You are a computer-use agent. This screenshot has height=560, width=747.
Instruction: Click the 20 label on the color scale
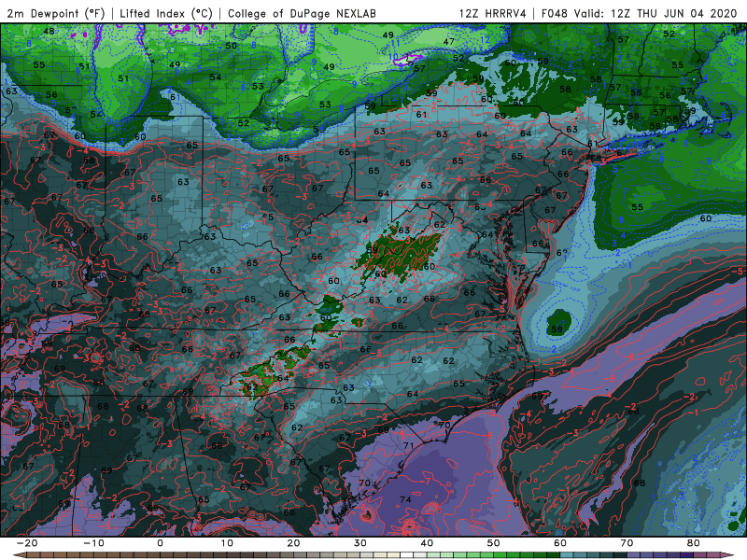(x=293, y=543)
